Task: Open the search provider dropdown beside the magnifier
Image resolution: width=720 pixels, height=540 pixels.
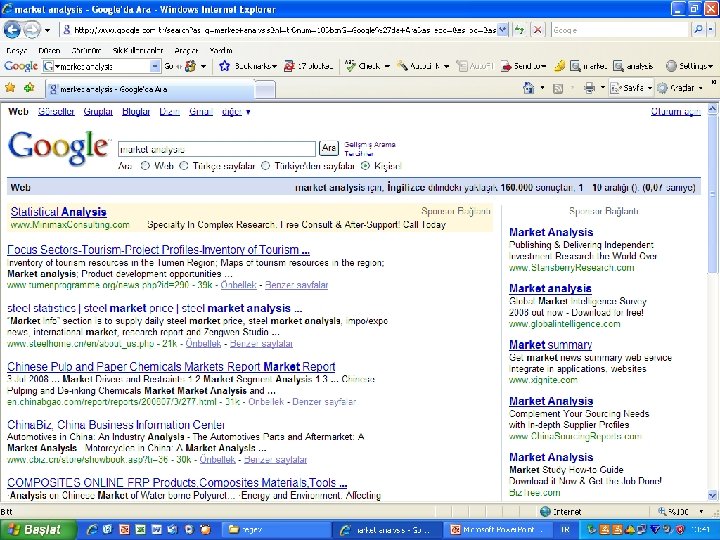Action: 710,30
